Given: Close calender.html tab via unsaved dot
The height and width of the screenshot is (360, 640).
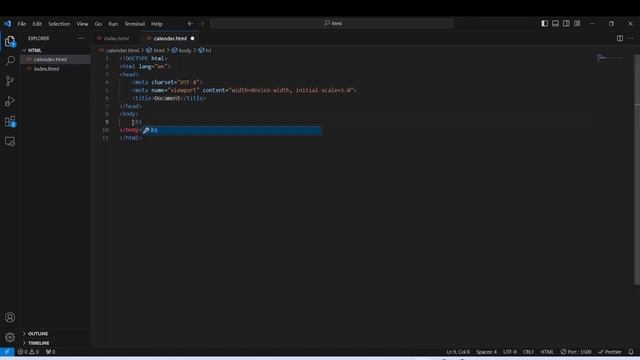Looking at the screenshot, I should click(192, 38).
